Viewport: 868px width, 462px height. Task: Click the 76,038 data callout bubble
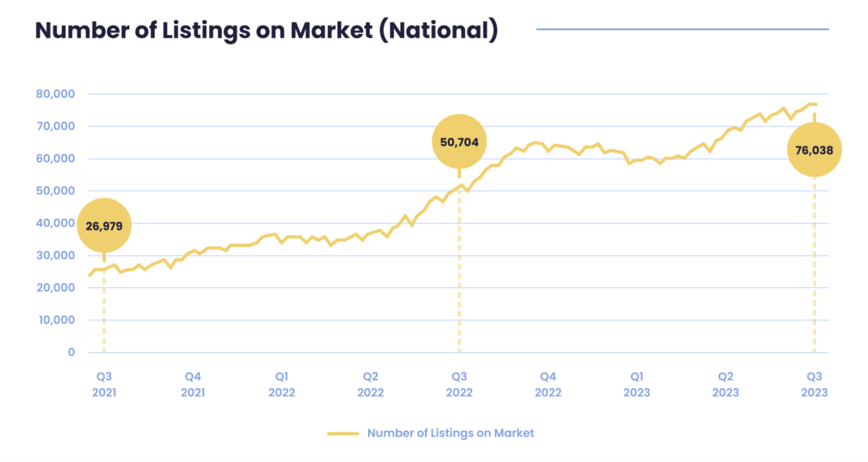pos(814,150)
